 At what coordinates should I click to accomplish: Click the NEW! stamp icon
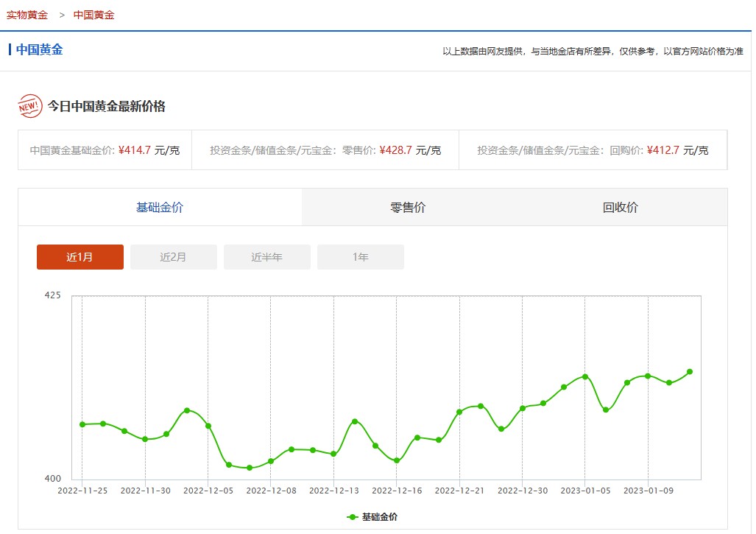click(x=30, y=106)
